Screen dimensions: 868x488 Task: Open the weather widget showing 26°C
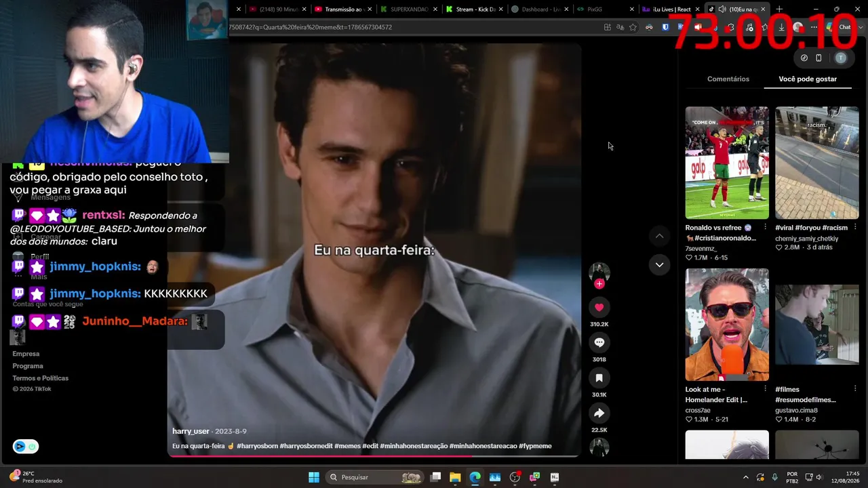click(37, 477)
